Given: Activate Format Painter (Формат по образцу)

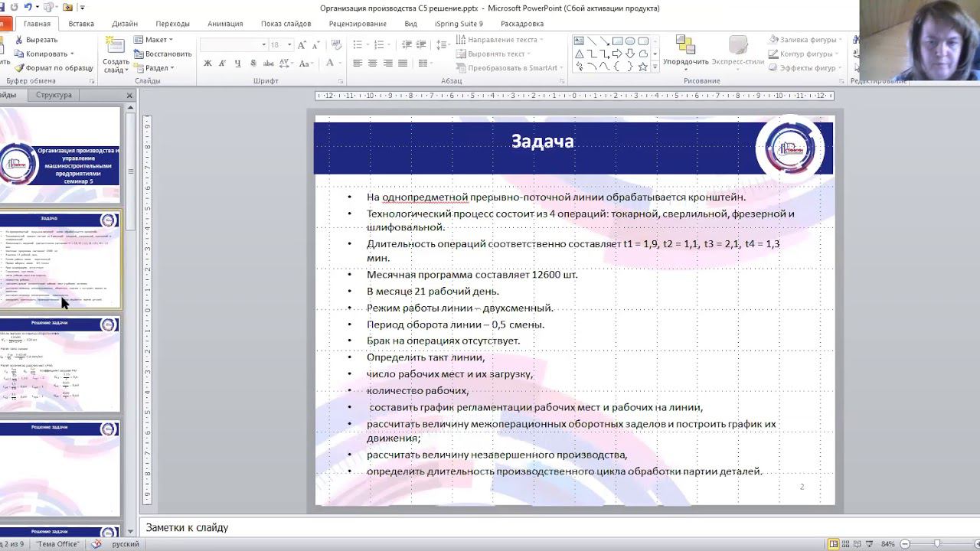Looking at the screenshot, I should (54, 67).
